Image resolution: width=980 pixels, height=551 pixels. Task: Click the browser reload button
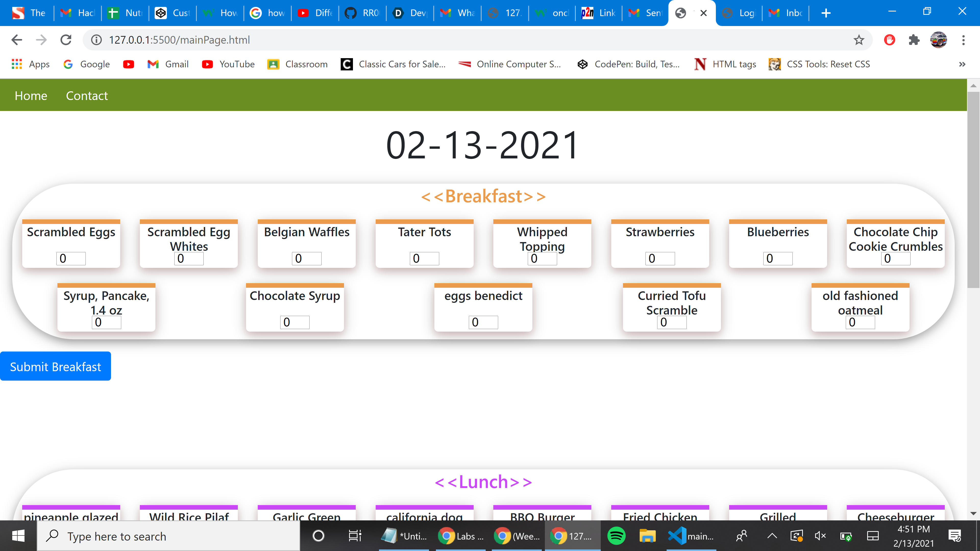pyautogui.click(x=66, y=40)
